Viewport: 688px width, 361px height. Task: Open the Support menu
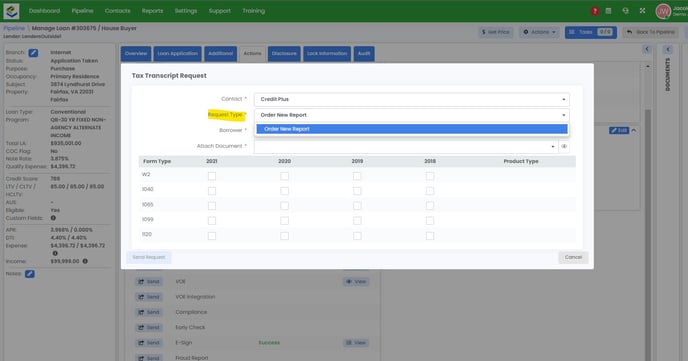(220, 11)
